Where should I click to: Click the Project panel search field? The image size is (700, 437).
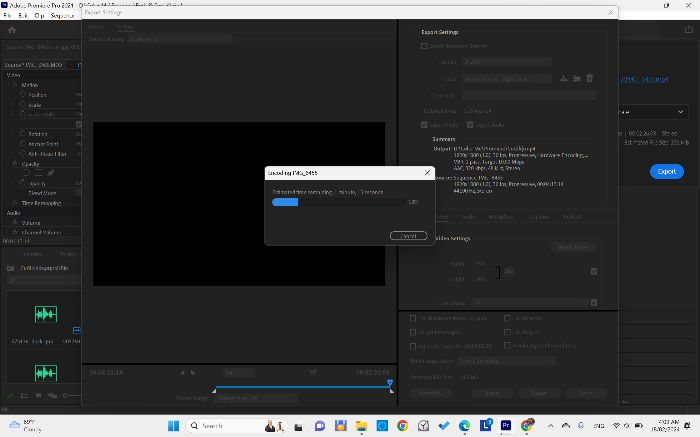pyautogui.click(x=45, y=280)
